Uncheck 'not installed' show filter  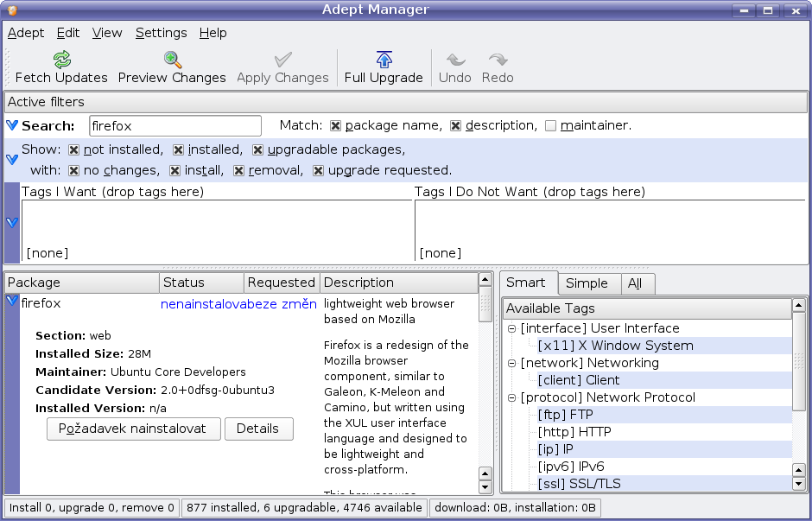point(73,150)
